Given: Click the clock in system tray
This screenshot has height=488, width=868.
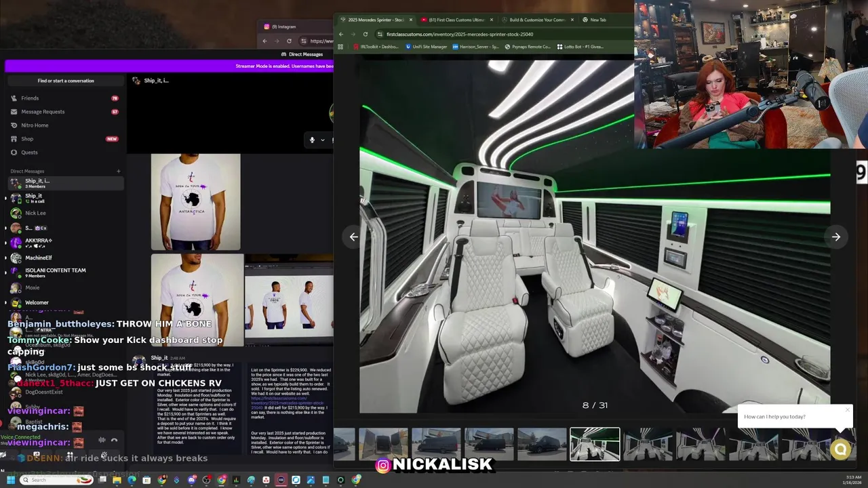Looking at the screenshot, I should [852, 480].
